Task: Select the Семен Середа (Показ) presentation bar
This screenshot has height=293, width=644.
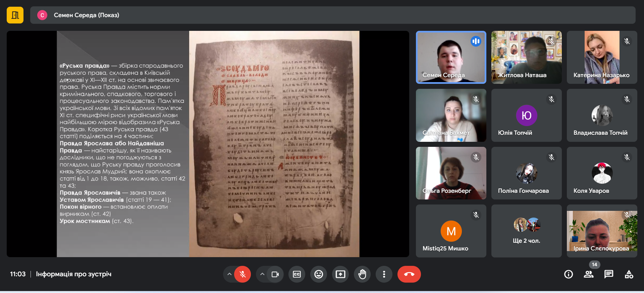Action: (332, 15)
